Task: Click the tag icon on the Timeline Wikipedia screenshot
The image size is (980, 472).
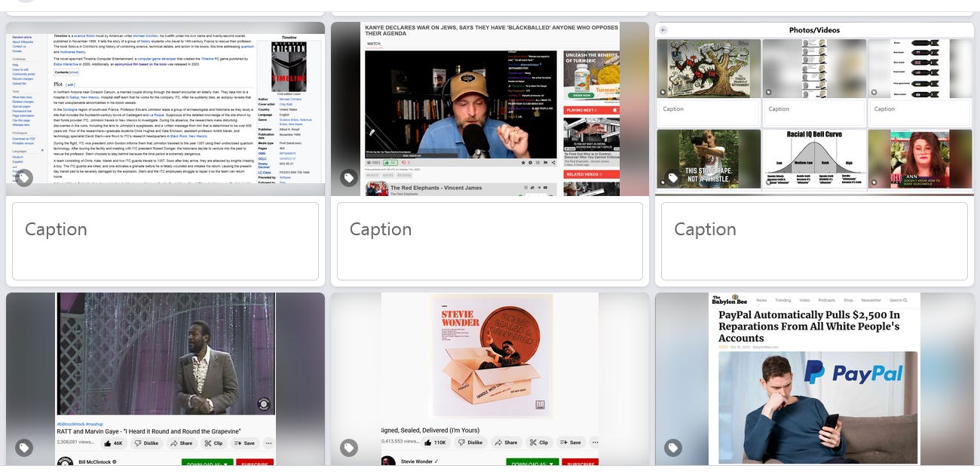Action: (x=24, y=178)
